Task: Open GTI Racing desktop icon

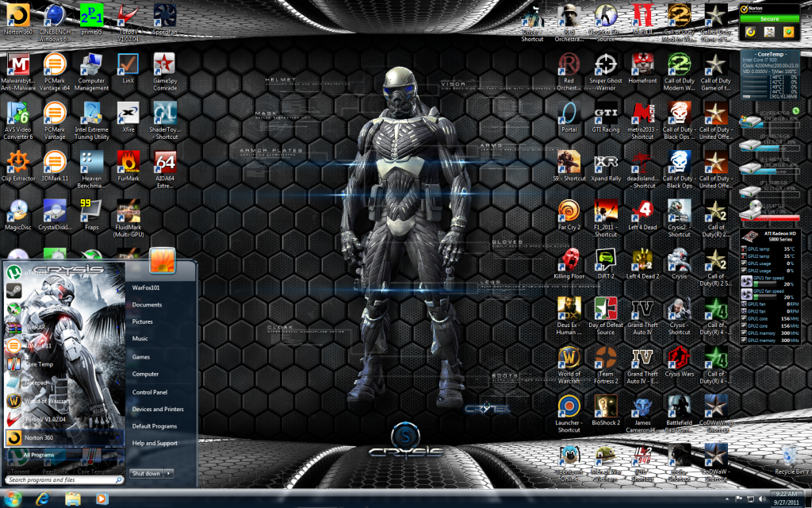Action: click(x=605, y=117)
